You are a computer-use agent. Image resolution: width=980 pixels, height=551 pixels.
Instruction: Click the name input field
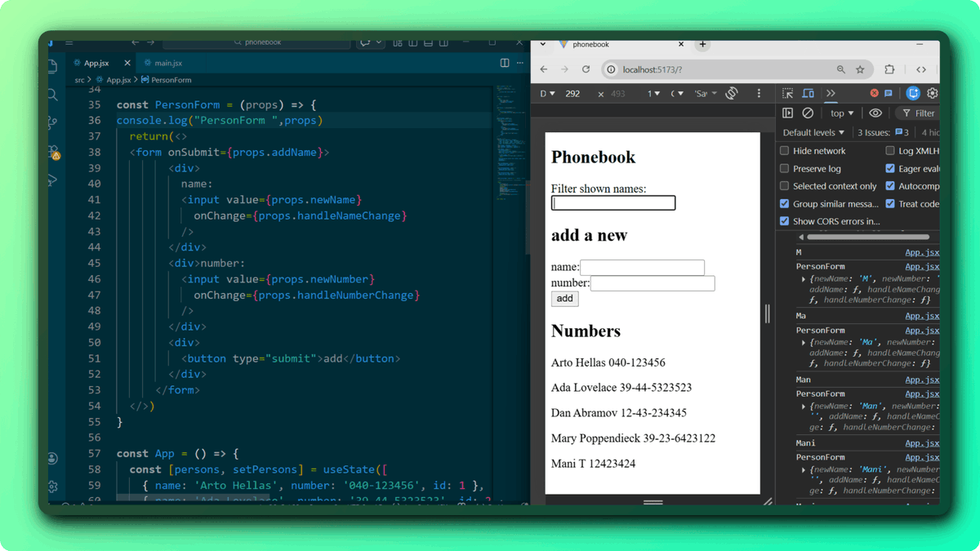coord(642,267)
